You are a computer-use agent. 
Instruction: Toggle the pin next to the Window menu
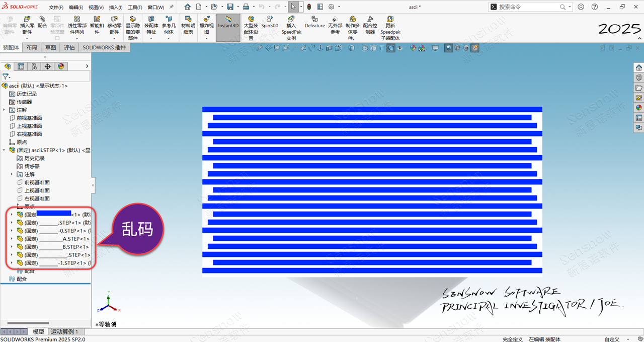[171, 7]
